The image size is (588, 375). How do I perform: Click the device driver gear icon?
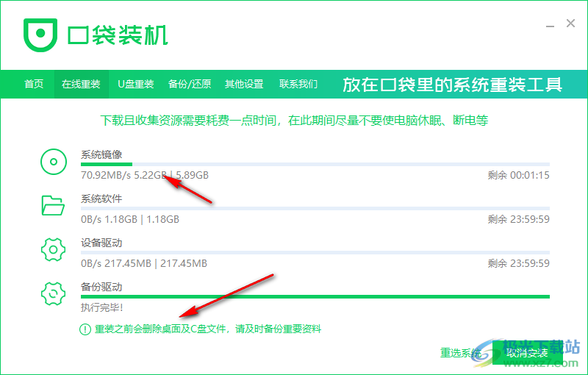tap(54, 250)
